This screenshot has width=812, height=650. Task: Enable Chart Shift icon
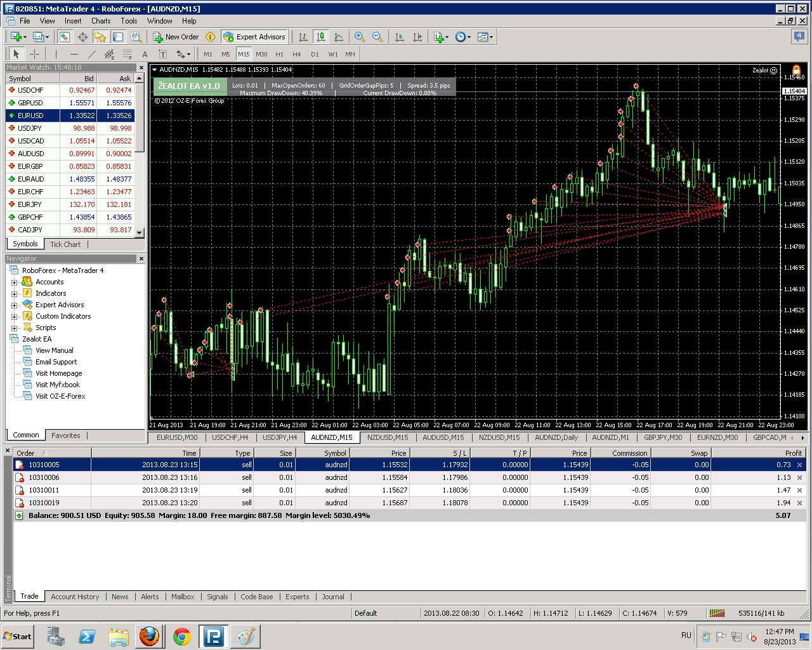(417, 37)
